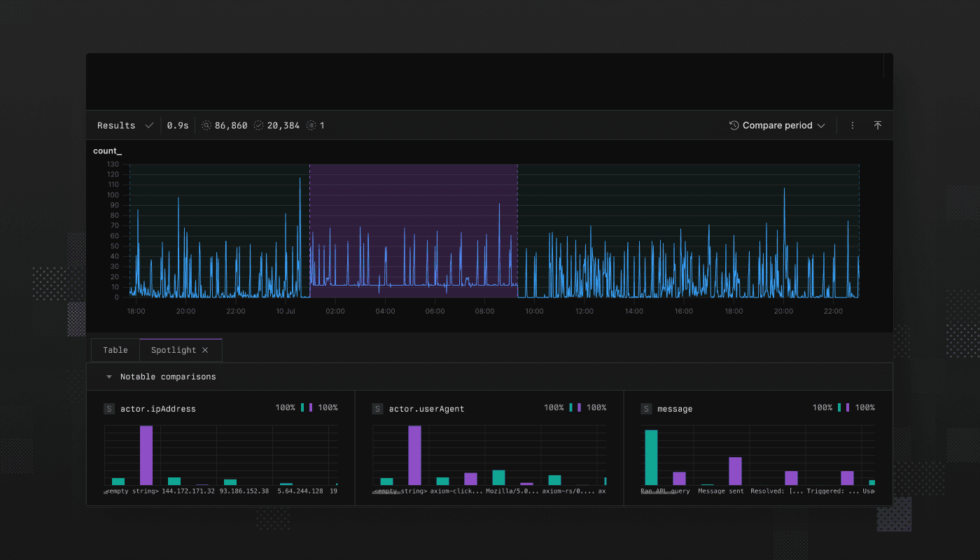
Task: Click the S field-type icon on message card
Action: click(645, 408)
